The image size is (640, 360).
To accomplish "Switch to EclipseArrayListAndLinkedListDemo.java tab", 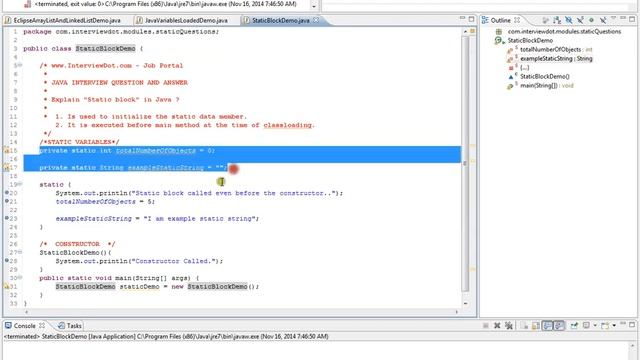I will click(67, 20).
